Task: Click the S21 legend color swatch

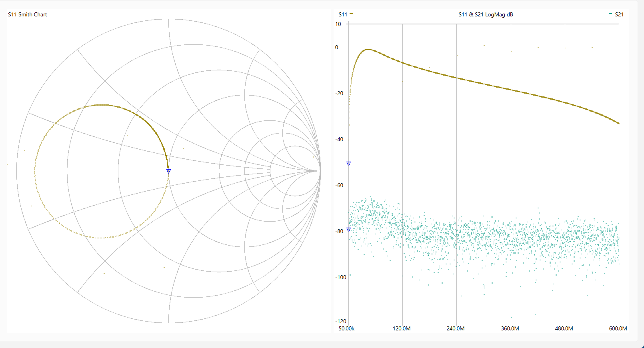Action: [x=610, y=14]
